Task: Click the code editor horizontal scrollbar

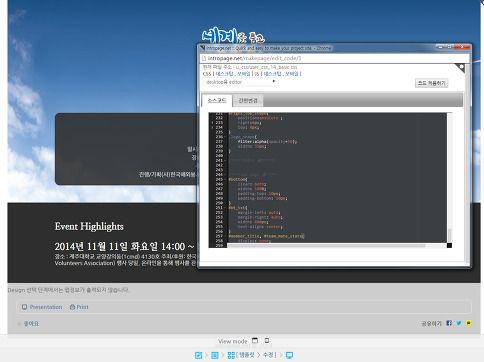Action: tap(327, 246)
